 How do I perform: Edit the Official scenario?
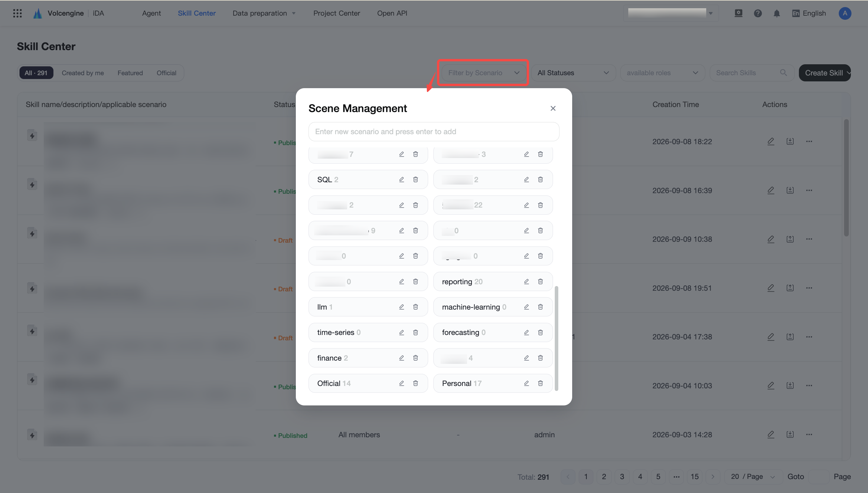point(401,383)
